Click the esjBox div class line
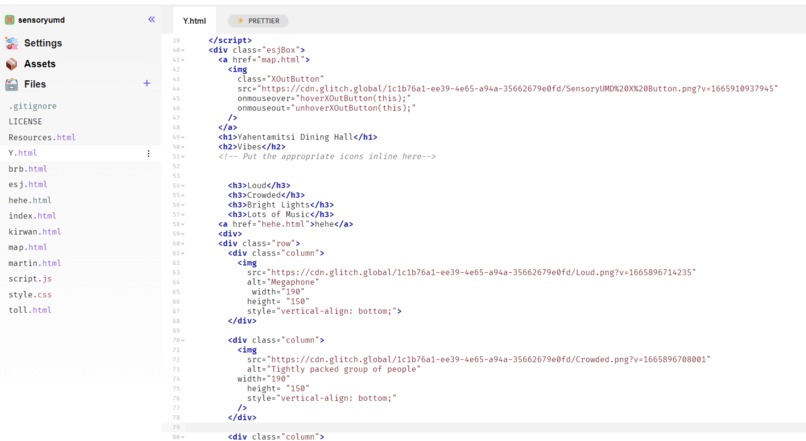 (257, 50)
